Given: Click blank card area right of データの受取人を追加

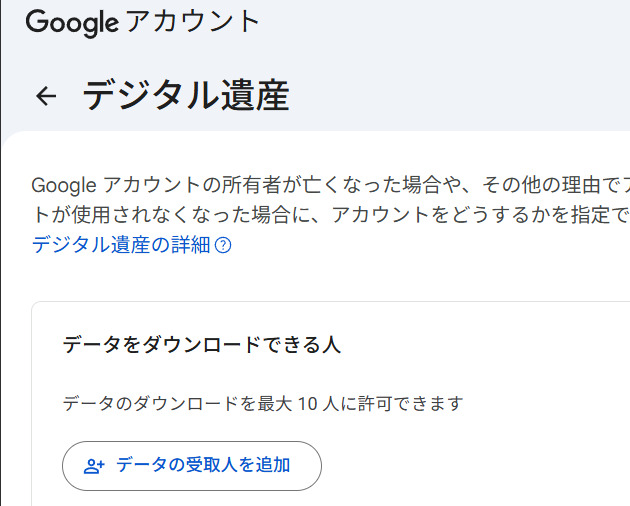Looking at the screenshot, I should [x=470, y=466].
